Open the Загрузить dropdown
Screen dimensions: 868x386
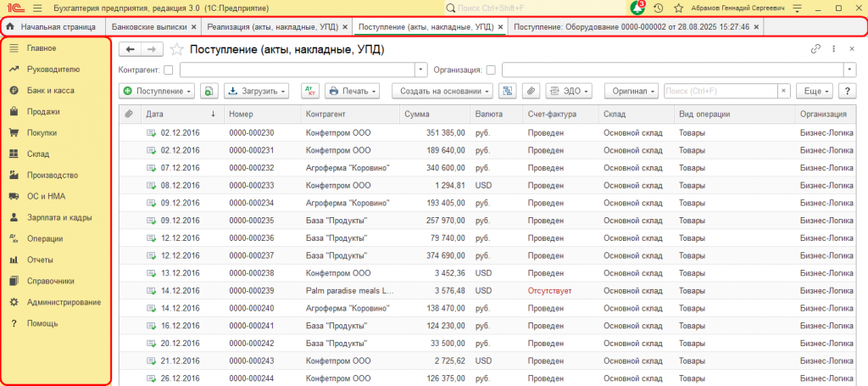click(256, 91)
